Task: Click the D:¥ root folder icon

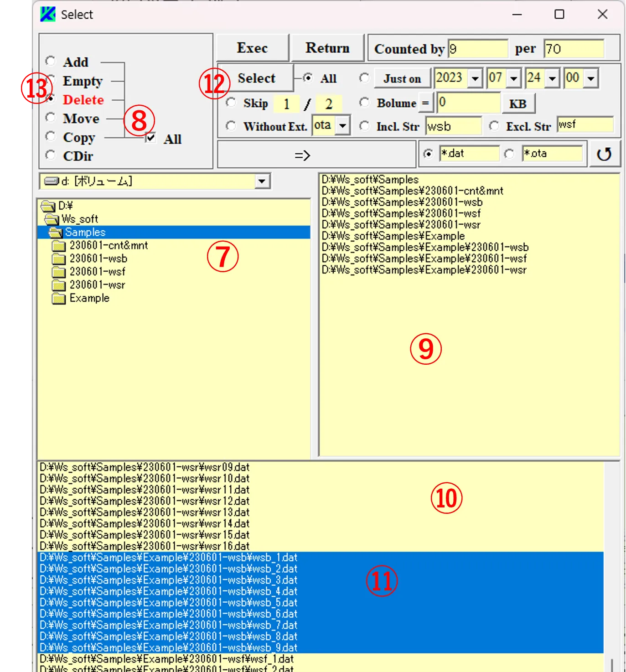Action: [x=48, y=206]
